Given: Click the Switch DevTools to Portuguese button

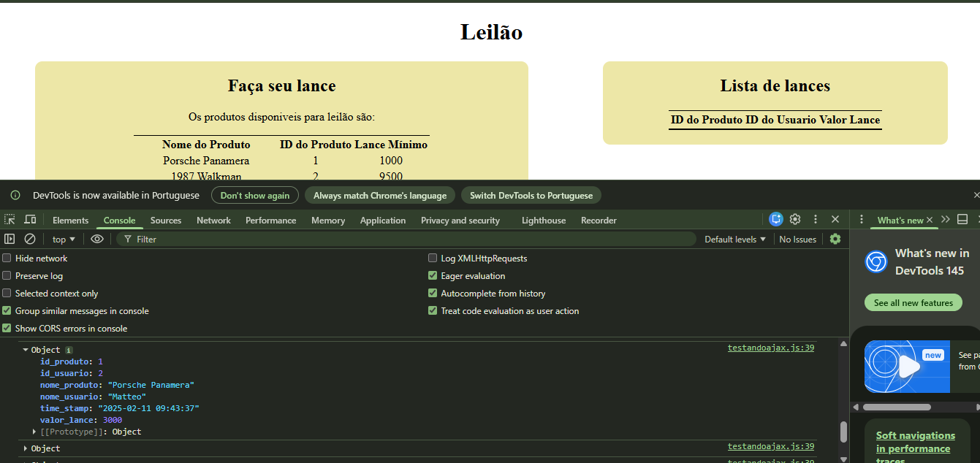Looking at the screenshot, I should pyautogui.click(x=531, y=196).
